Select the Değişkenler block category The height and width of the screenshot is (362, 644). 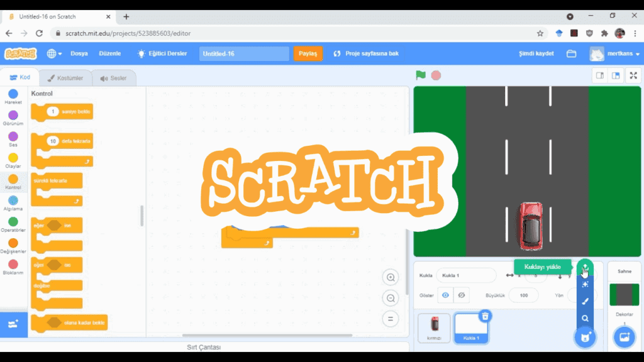(13, 246)
